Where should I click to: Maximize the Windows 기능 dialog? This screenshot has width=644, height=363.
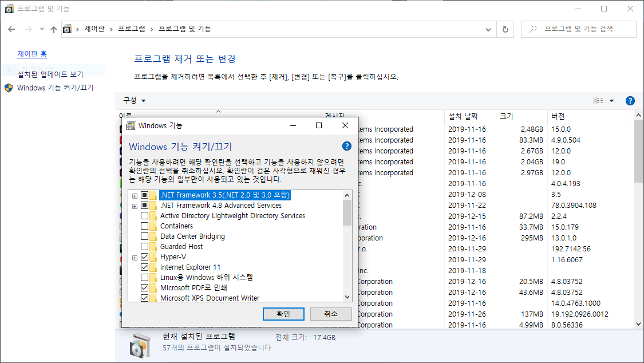319,125
